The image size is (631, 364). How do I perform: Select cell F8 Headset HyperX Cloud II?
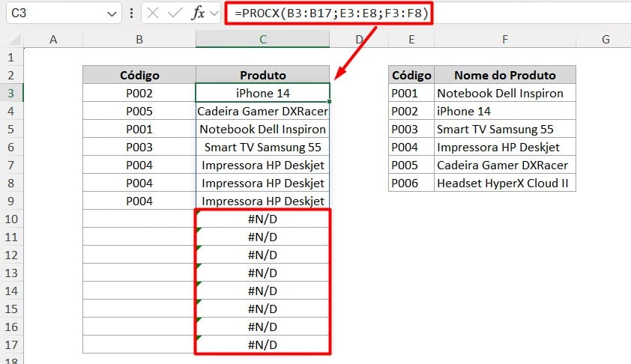point(505,183)
